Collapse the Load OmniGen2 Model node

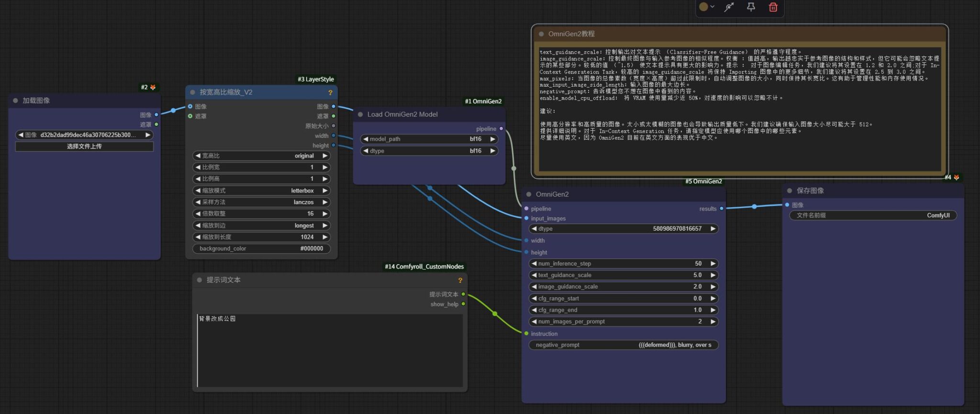[360, 114]
